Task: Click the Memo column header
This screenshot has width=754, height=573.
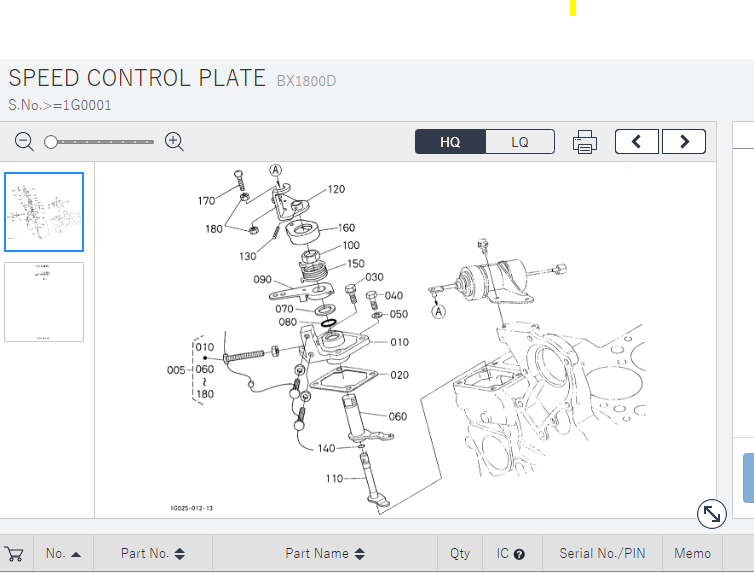Action: [x=692, y=553]
